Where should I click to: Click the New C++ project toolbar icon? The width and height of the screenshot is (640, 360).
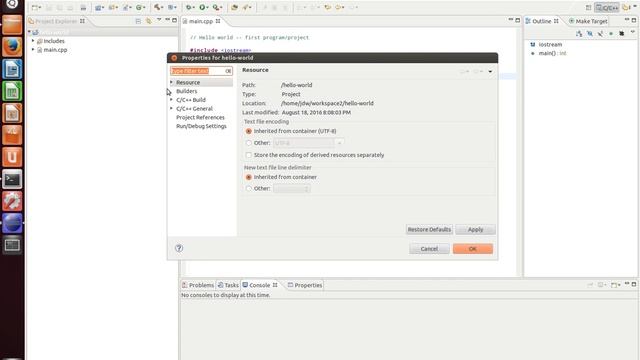(99, 7)
